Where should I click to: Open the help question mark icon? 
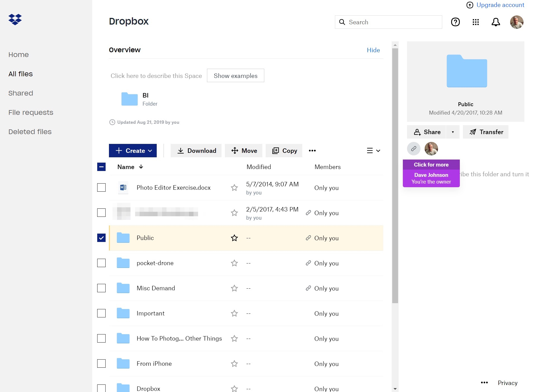pyautogui.click(x=455, y=22)
